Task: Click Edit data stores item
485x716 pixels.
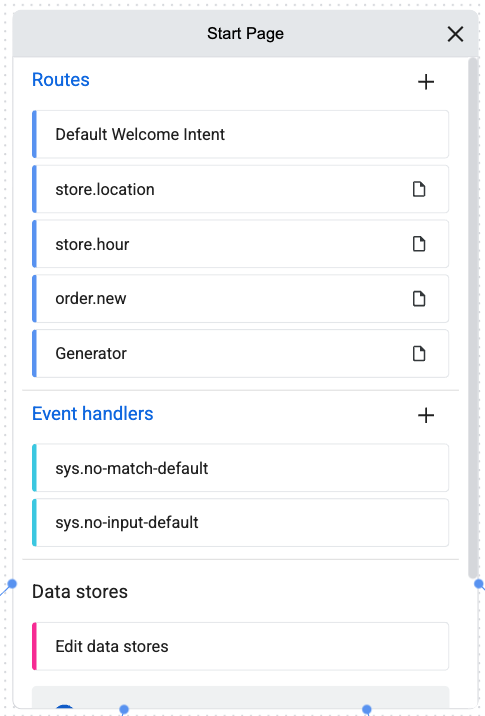Action: tap(240, 646)
